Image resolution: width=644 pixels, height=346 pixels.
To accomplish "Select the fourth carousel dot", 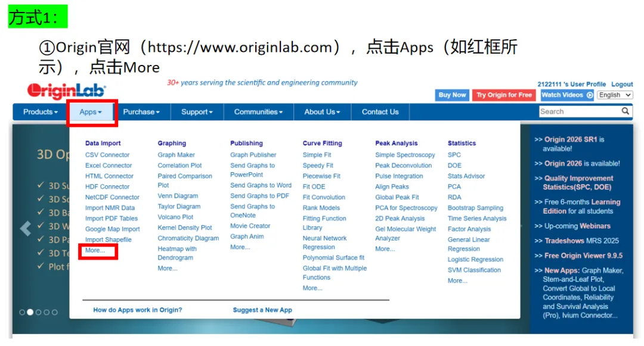I will [47, 312].
